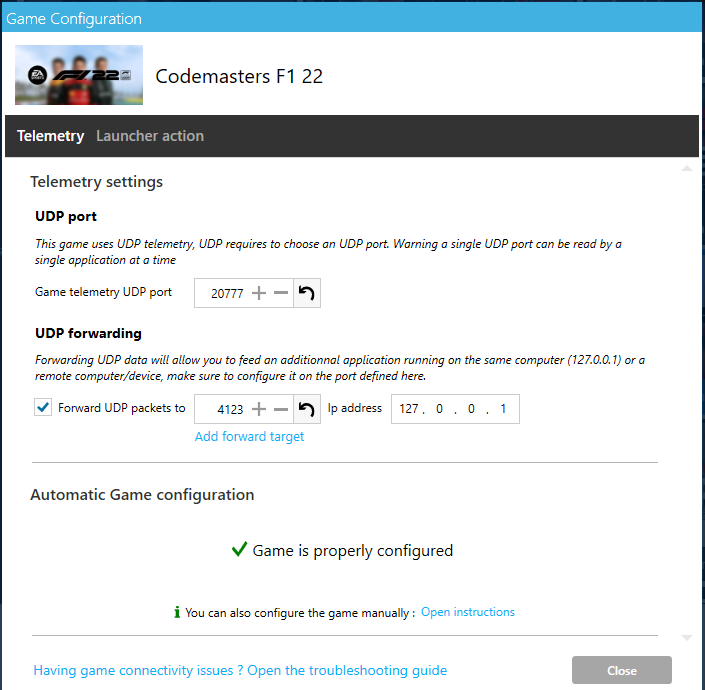Switch to the Telemetry tab

click(50, 136)
